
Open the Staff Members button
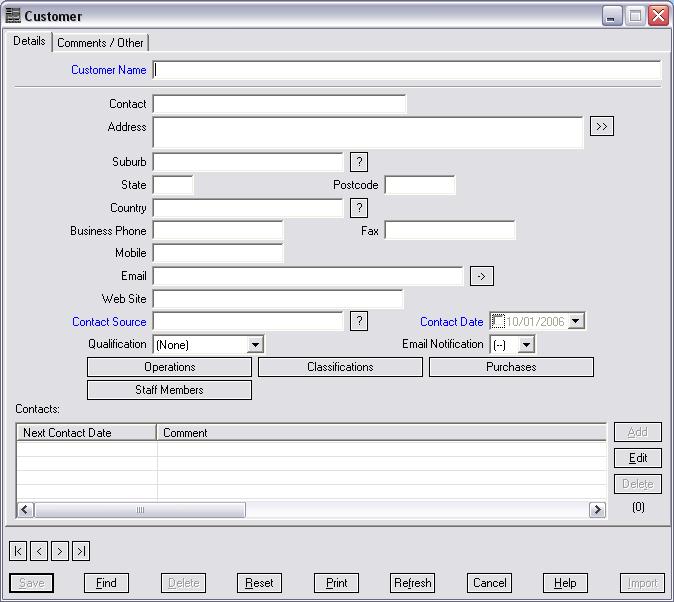tap(169, 390)
